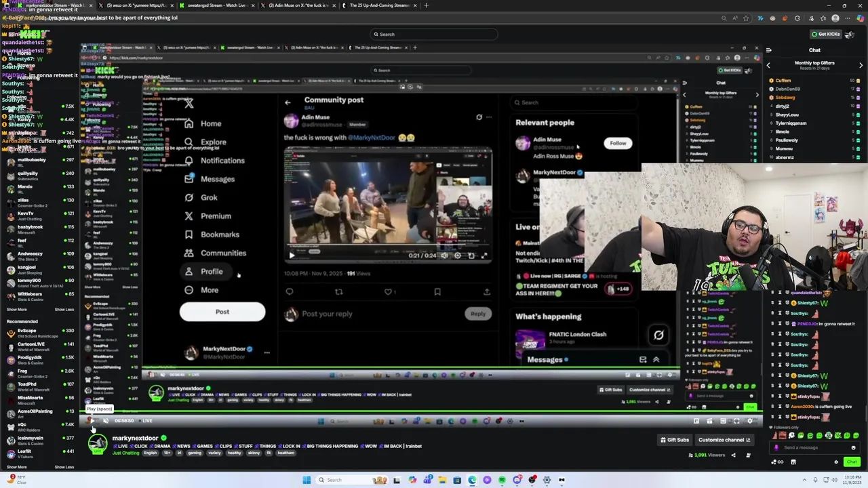Image resolution: width=868 pixels, height=488 pixels.
Task: Switch to Adin Muse on X browser tab
Action: (298, 5)
